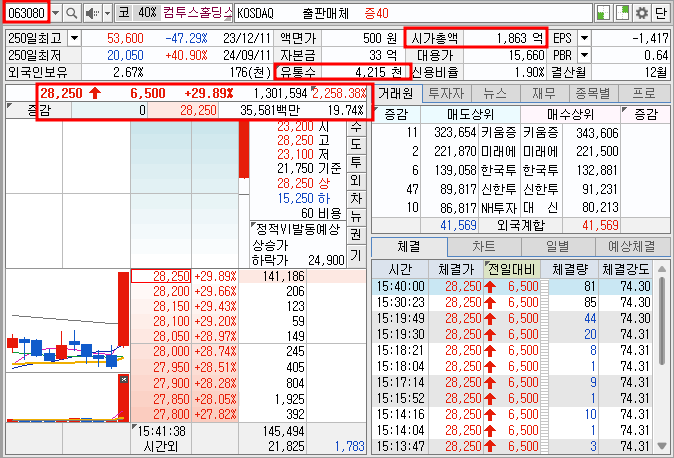Switch to the 투자자 tab
Viewport: 674px width, 458px height.
[x=447, y=93]
